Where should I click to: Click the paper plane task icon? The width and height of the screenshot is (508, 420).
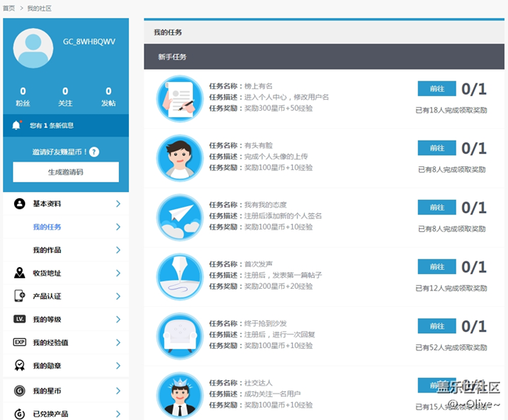pos(180,217)
